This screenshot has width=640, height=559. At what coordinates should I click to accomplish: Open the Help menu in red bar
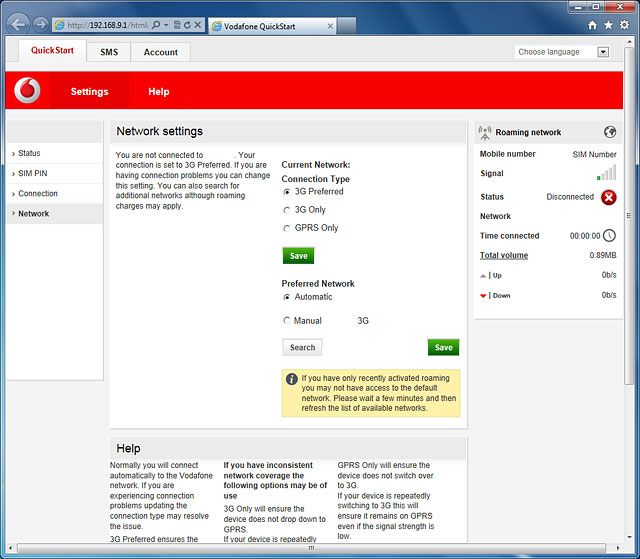(x=159, y=91)
